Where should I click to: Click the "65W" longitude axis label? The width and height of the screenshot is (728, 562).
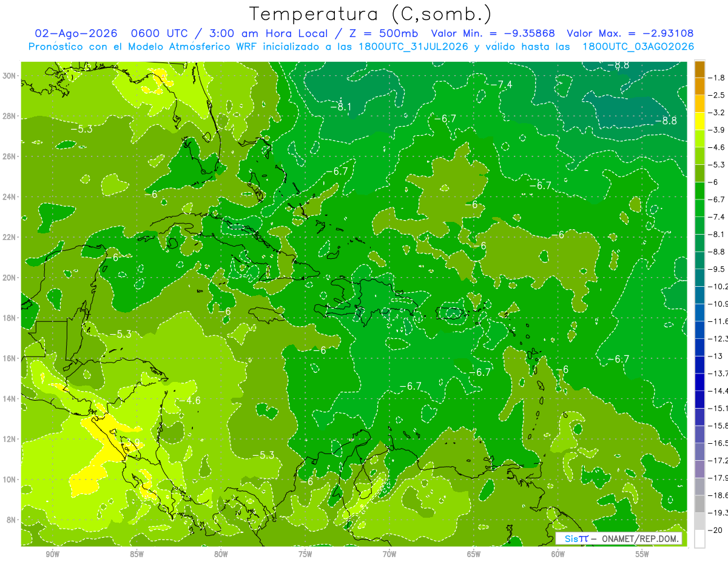[474, 555]
